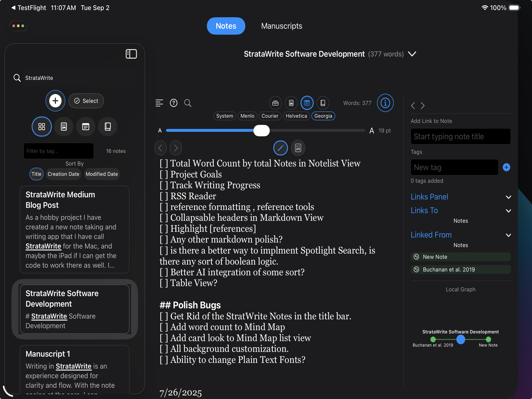Screen dimensions: 532x399
Task: Collapse the Linked From section
Action: pos(508,235)
